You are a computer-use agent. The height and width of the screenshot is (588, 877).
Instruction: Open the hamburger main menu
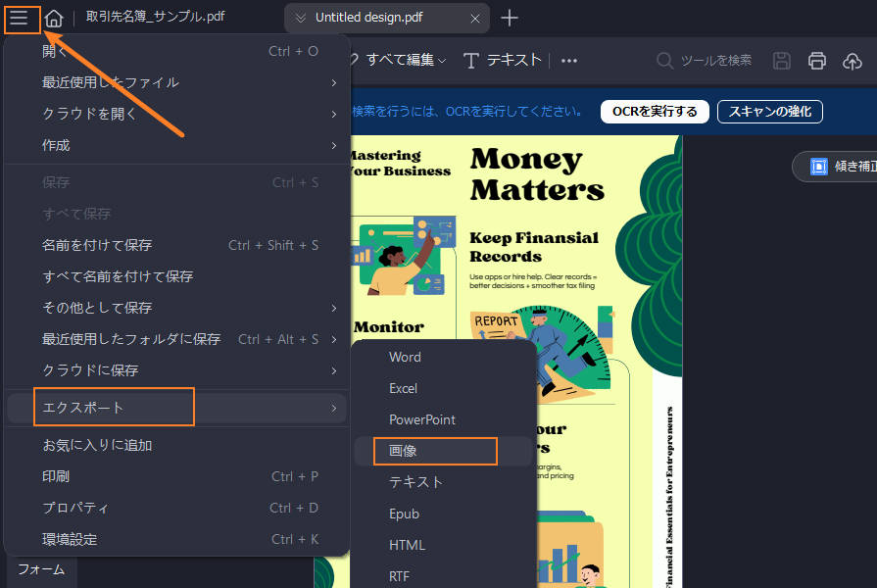tap(21, 18)
